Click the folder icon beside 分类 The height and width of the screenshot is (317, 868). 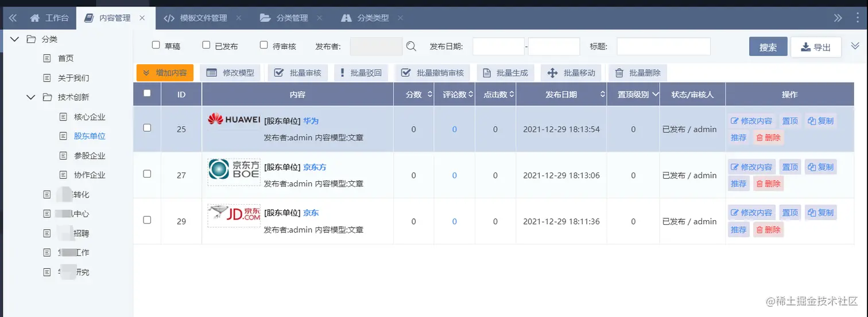31,39
